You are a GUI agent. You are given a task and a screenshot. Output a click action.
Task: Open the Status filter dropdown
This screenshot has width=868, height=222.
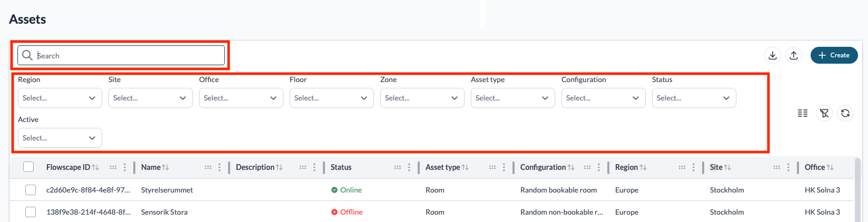click(694, 98)
